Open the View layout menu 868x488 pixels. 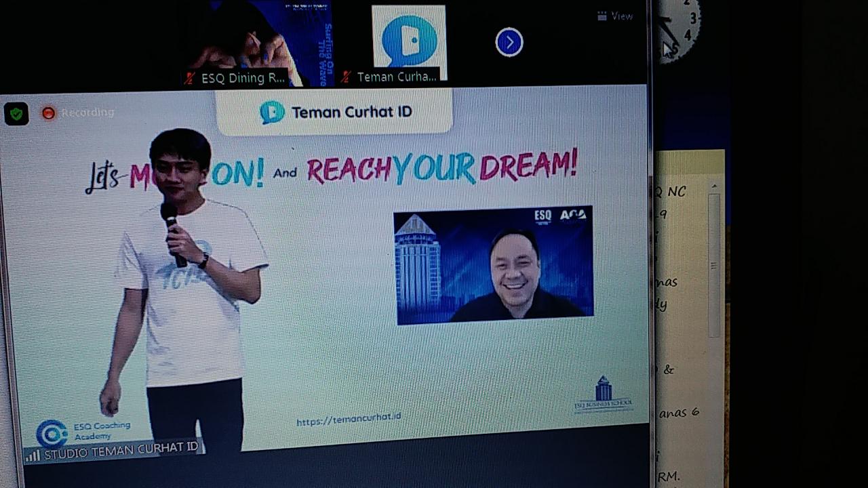614,16
